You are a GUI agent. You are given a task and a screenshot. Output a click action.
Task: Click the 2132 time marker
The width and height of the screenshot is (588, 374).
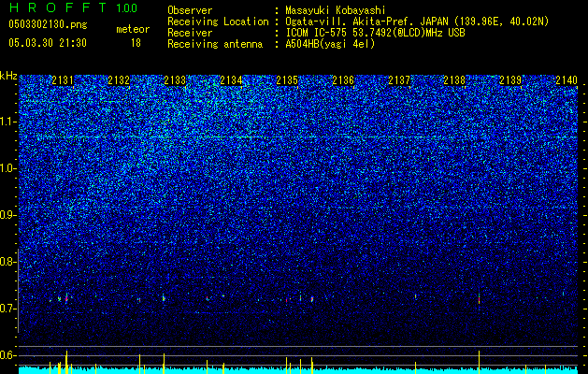point(119,80)
